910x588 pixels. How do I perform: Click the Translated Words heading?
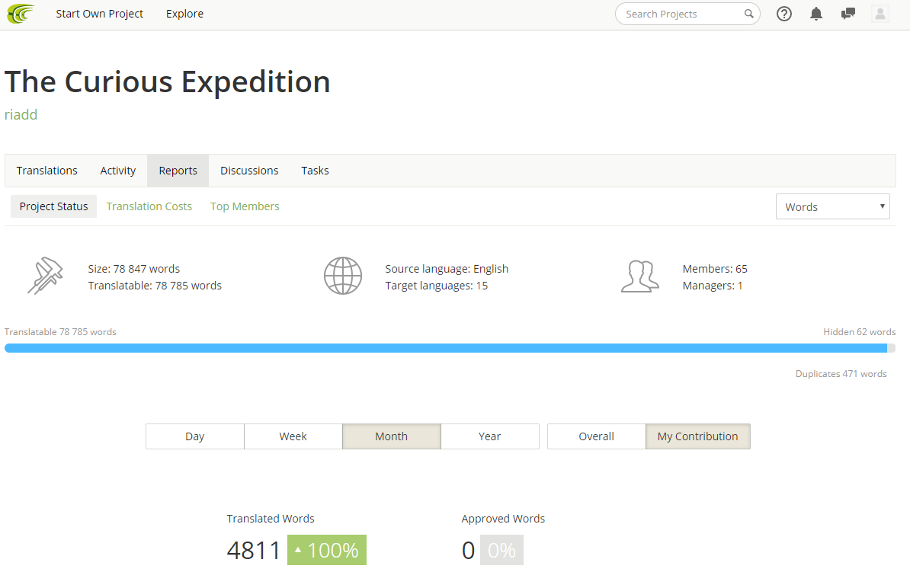(x=271, y=519)
